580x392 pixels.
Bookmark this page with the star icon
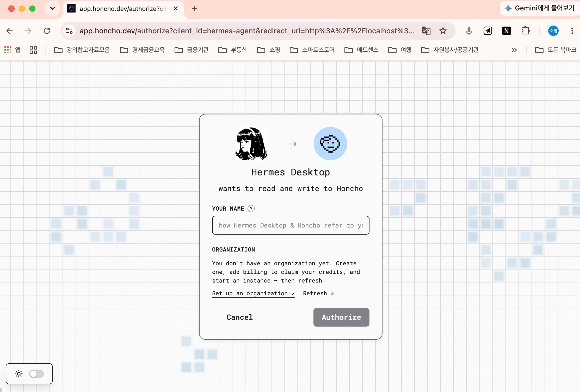(443, 31)
